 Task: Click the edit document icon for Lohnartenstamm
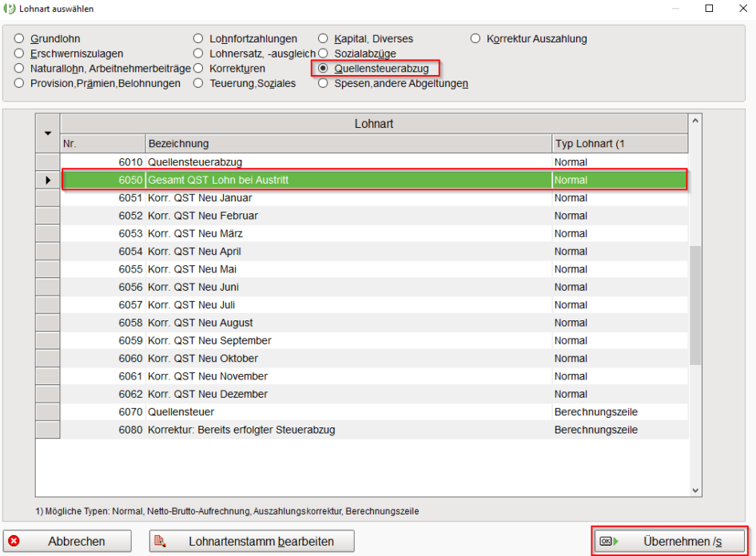(160, 542)
